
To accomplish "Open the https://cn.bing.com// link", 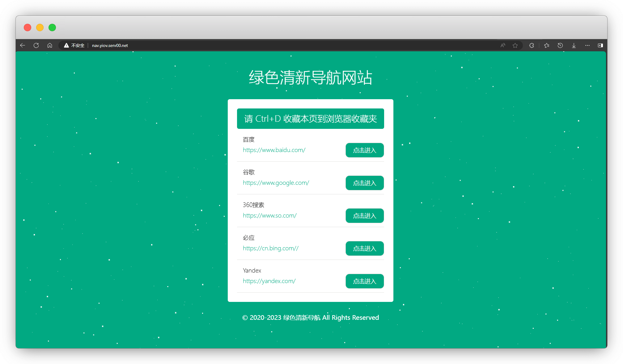I will point(271,248).
